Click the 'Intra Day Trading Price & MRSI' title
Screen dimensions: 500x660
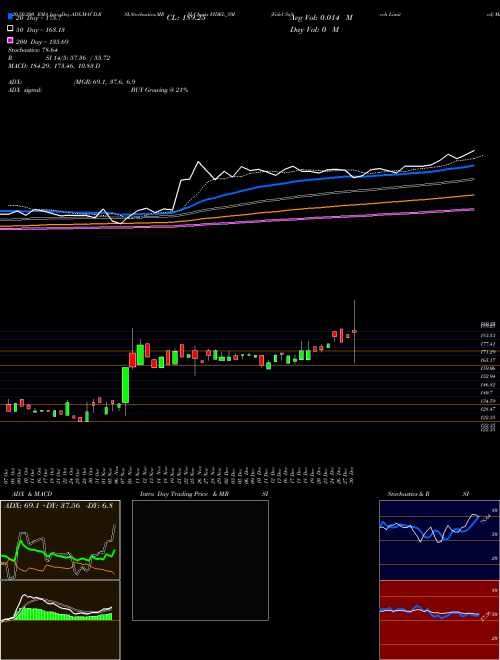coord(204,494)
